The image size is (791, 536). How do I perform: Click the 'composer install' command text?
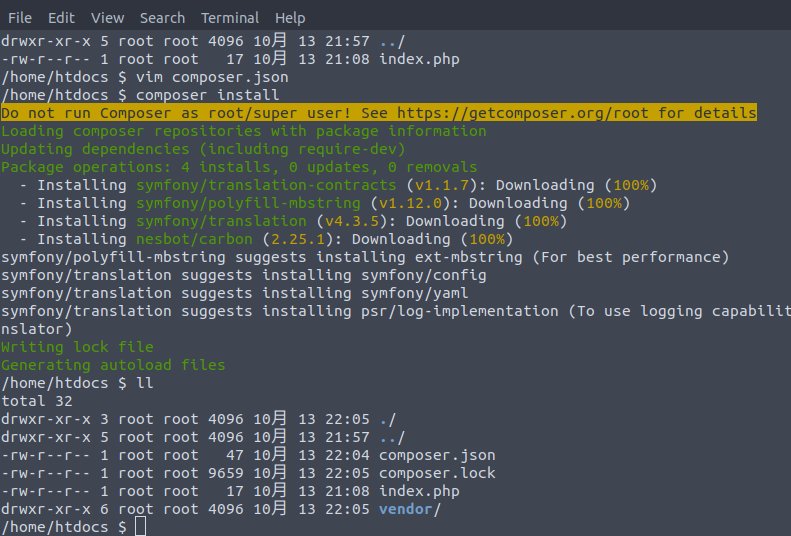[207, 95]
